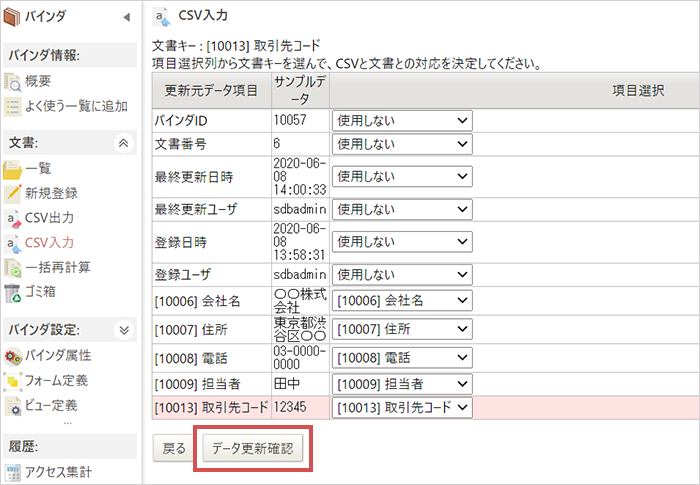This screenshot has width=700, height=485.
Task: Click the バインダ book icon
Action: 12,17
